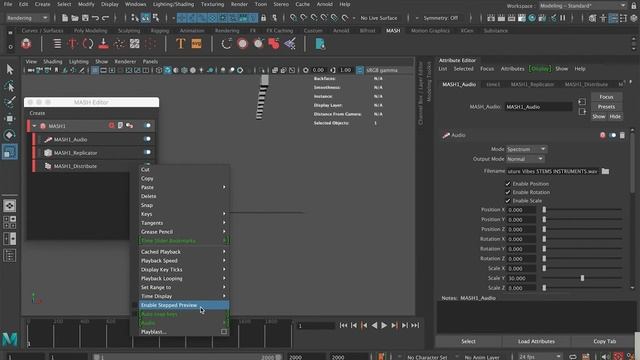Open the Mode Spectrum dropdown

point(526,149)
